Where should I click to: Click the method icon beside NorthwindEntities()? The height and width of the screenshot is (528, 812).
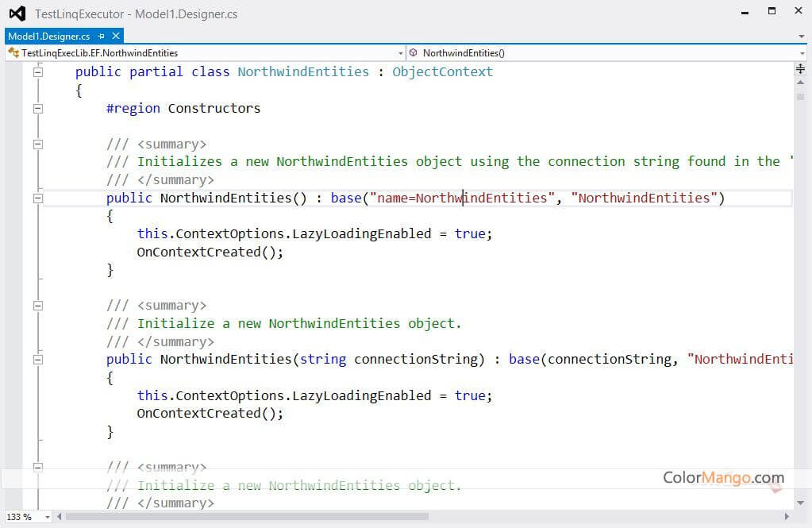point(412,52)
